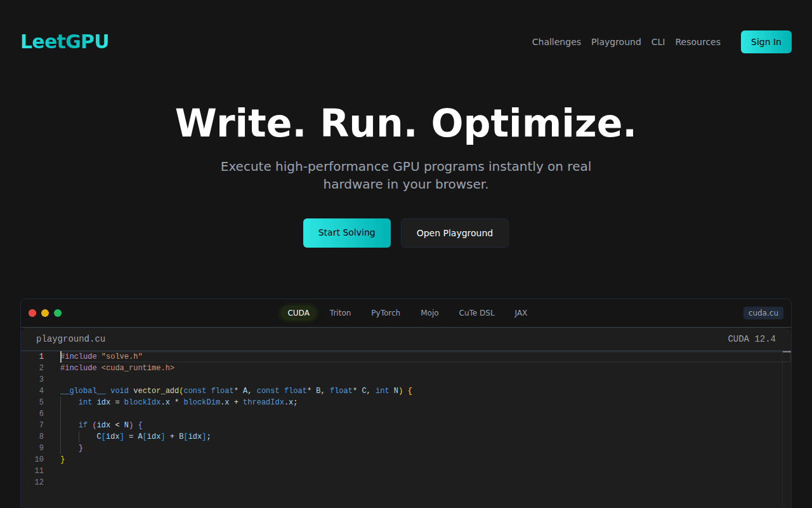812x508 pixels.
Task: Switch to the CuTe DSL tab
Action: 476,313
